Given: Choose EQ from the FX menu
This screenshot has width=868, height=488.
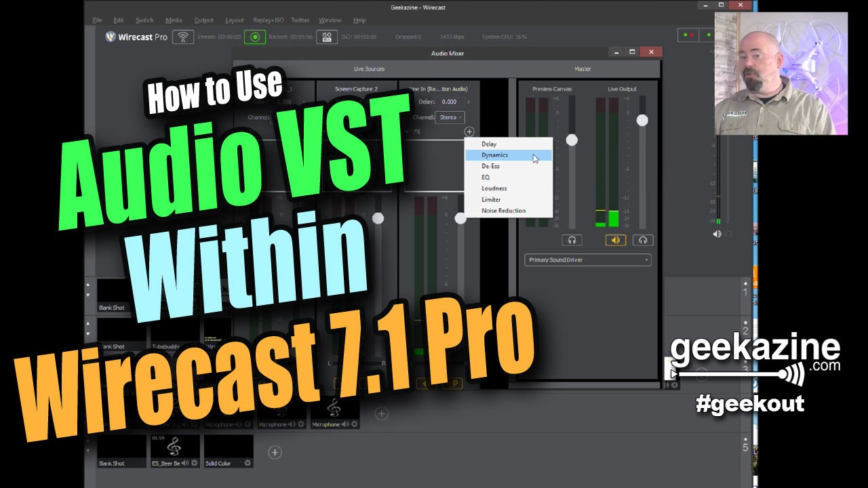Looking at the screenshot, I should tap(508, 177).
